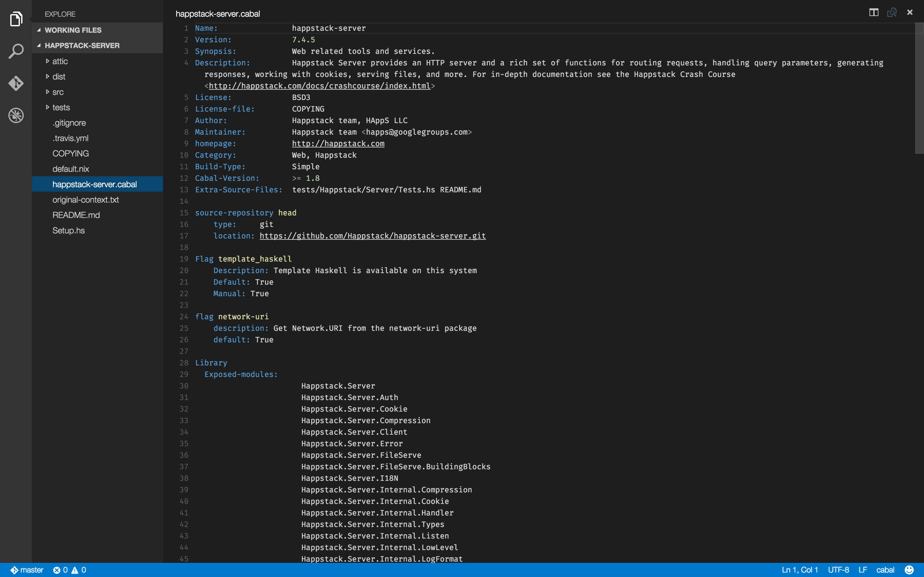Image resolution: width=924 pixels, height=577 pixels.
Task: Expand the attic folder
Action: 60,61
